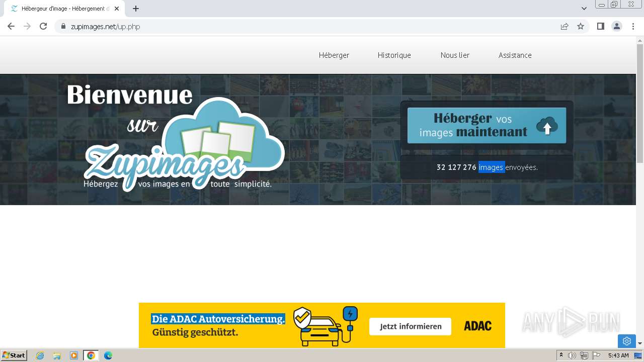644x362 pixels.
Task: Open the Chrome three-dot menu
Action: [633, 27]
